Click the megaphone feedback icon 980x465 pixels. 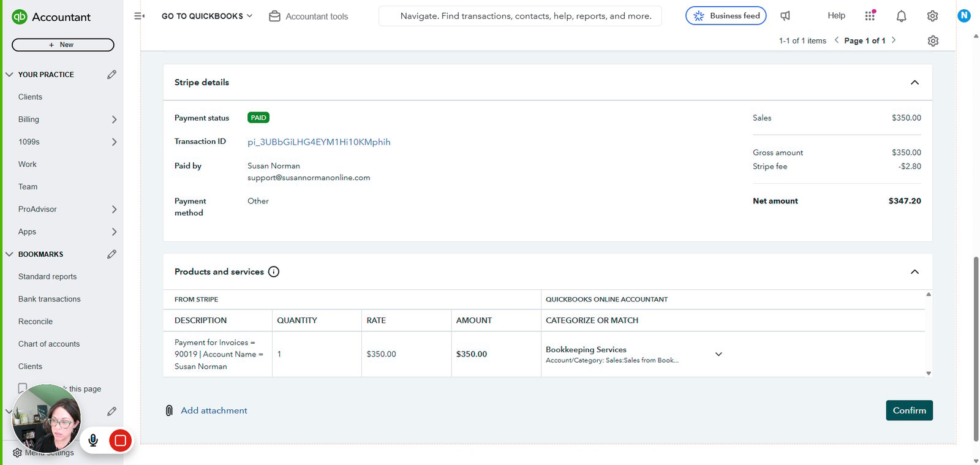[785, 16]
